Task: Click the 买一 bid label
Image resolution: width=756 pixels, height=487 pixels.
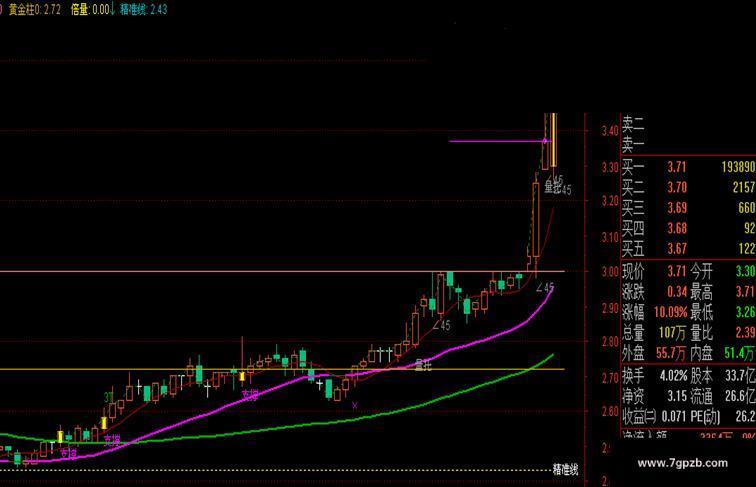Action: pos(633,167)
